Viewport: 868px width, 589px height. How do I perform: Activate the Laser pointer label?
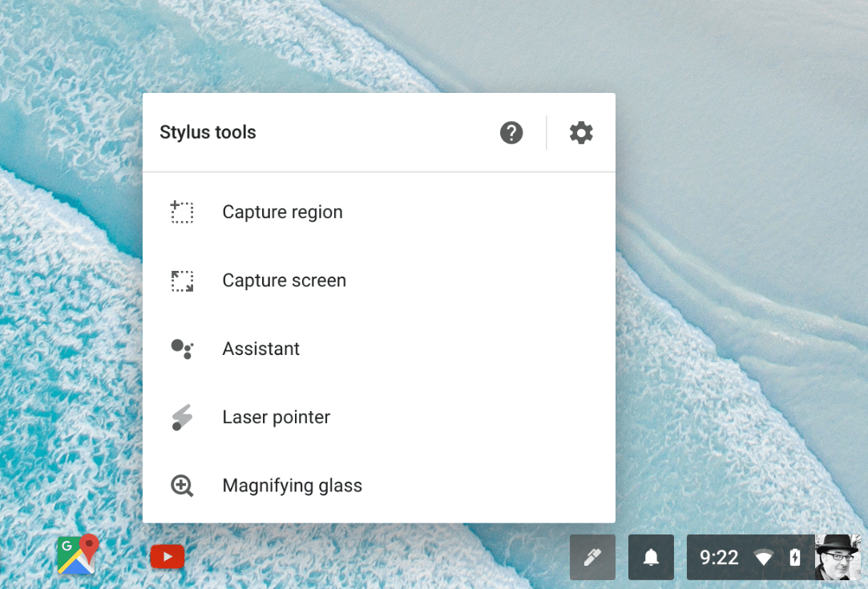[x=276, y=417]
